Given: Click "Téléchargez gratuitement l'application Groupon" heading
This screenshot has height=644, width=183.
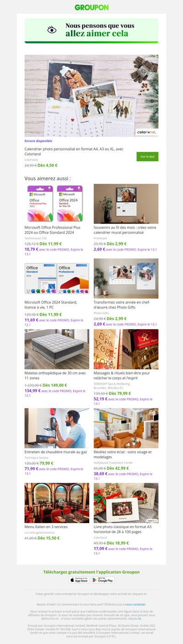Looking at the screenshot, I should (91, 572).
